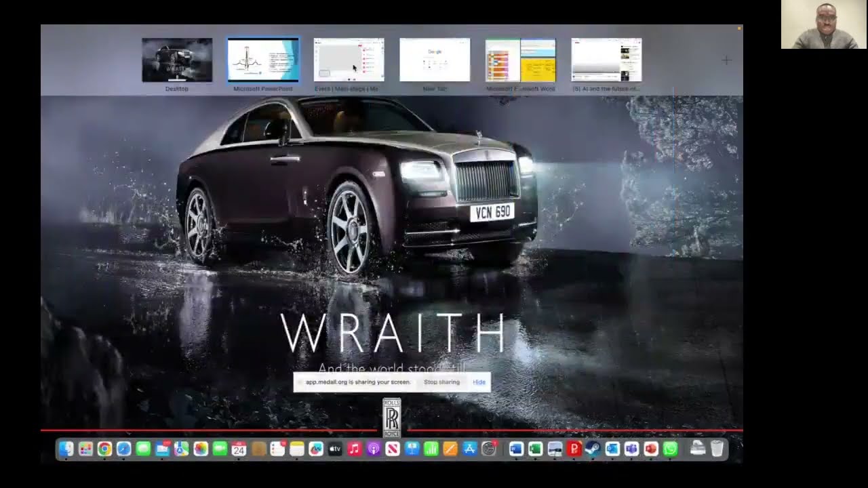Open Finder from the Dock
Viewport: 868px width, 488px height.
(66, 449)
